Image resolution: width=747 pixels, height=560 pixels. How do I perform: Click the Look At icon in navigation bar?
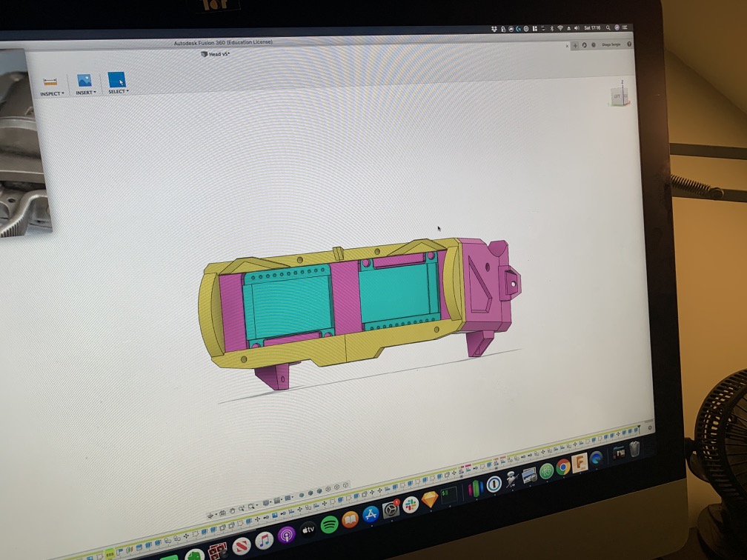coord(222,513)
